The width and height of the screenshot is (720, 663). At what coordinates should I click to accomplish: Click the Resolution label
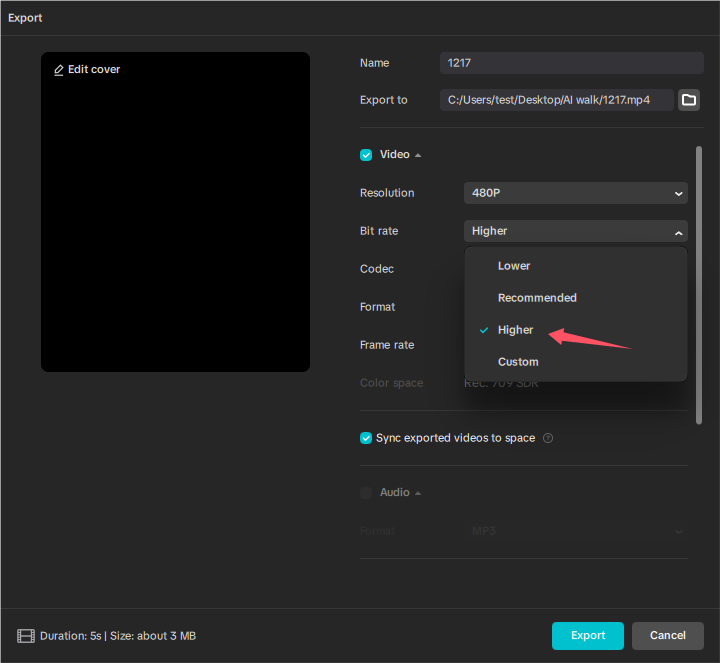387,193
